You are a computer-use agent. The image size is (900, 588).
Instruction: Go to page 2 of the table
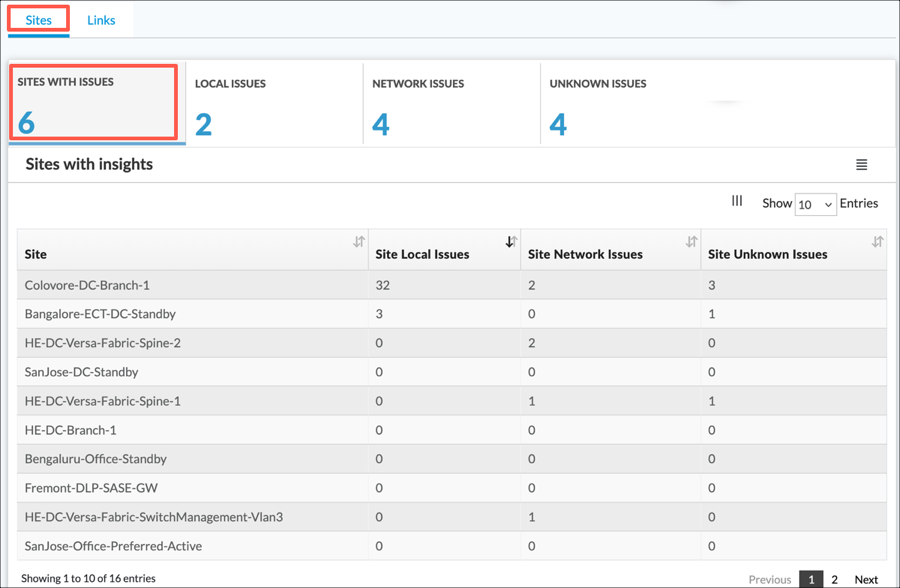pyautogui.click(x=835, y=579)
